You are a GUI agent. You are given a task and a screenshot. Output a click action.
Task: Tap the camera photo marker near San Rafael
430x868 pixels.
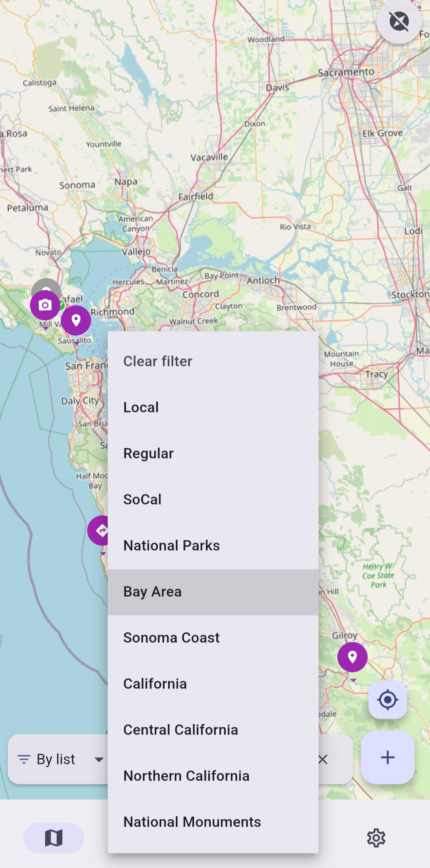point(45,305)
